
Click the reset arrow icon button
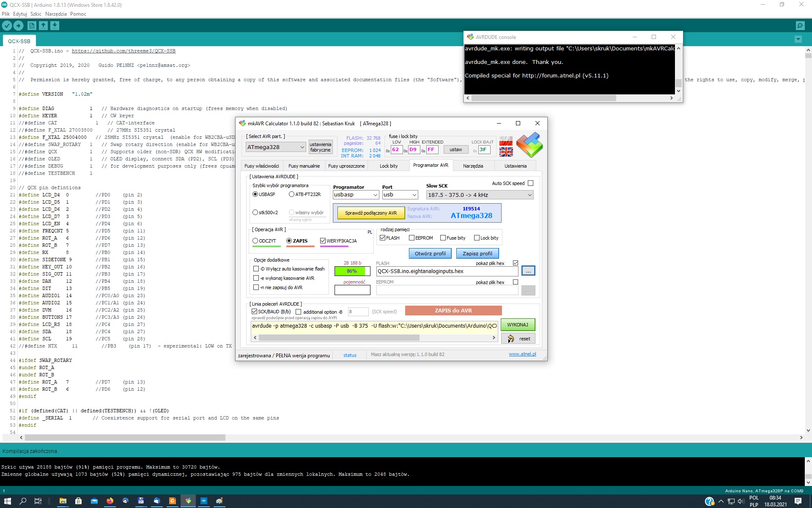click(518, 339)
